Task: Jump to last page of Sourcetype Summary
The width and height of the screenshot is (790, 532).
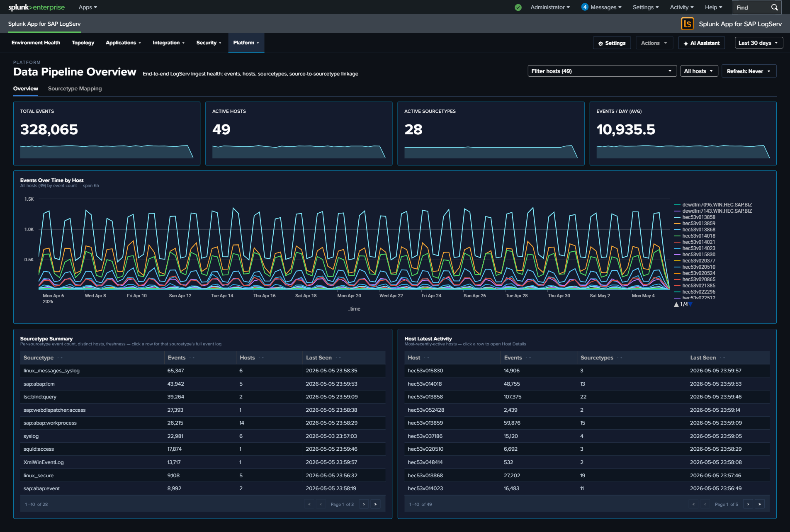Action: pyautogui.click(x=375, y=504)
